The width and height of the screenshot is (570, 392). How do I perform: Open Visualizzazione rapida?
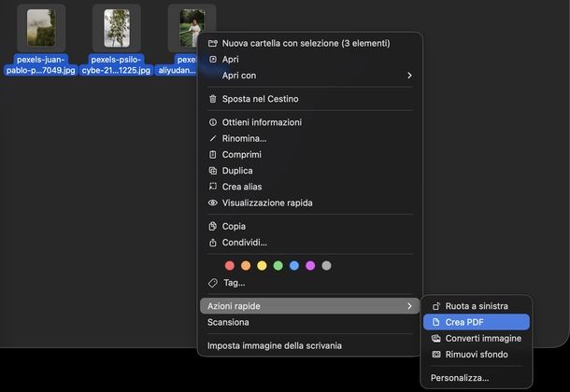[x=309, y=203]
